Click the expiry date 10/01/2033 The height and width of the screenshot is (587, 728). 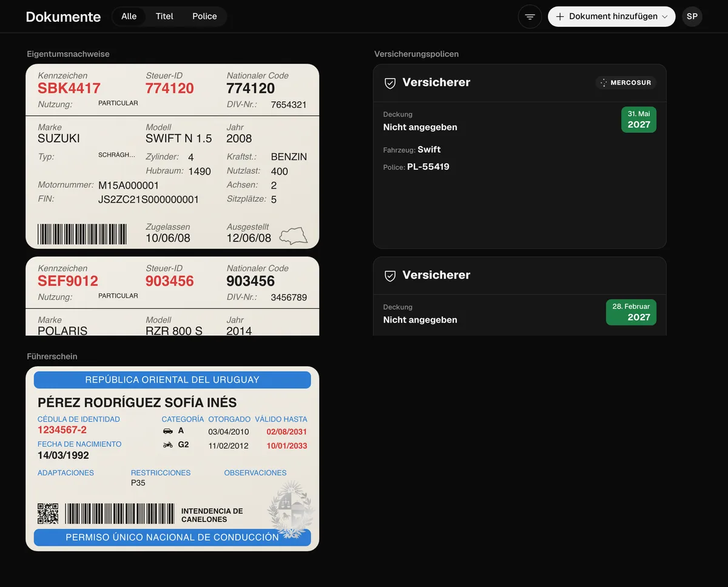pos(287,446)
